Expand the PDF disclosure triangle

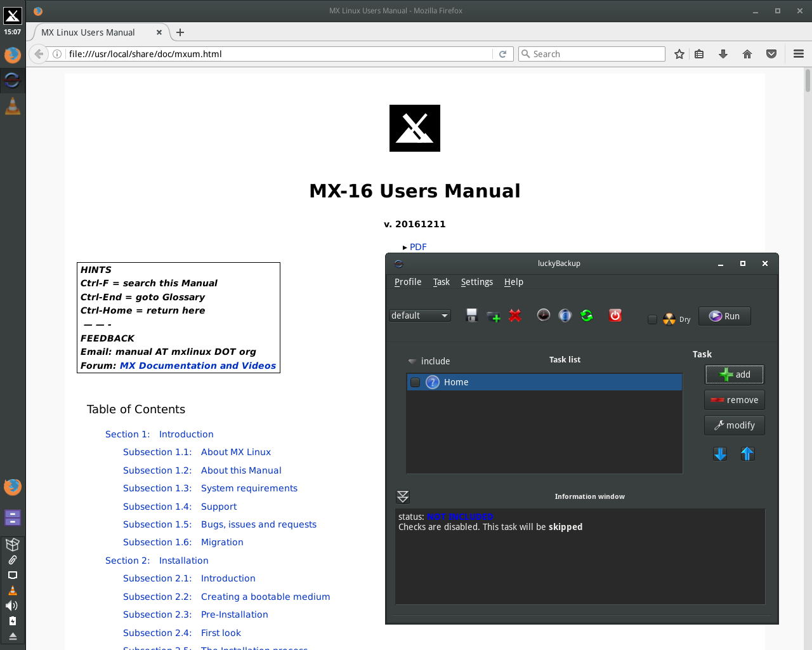pos(405,248)
